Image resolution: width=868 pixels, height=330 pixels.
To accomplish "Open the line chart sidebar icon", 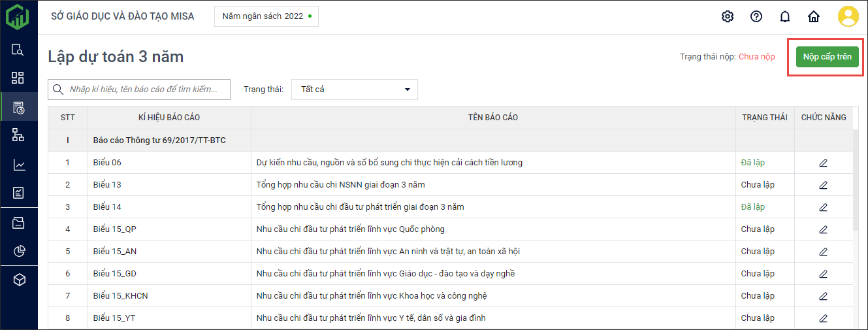I will 18,165.
